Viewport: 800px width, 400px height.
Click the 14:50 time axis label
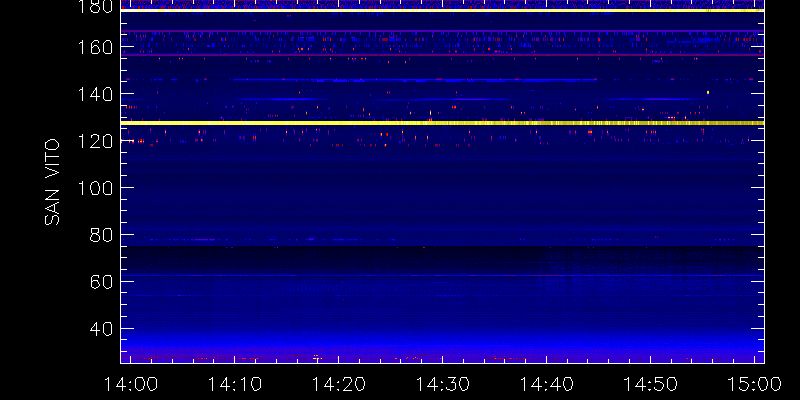[x=651, y=384]
